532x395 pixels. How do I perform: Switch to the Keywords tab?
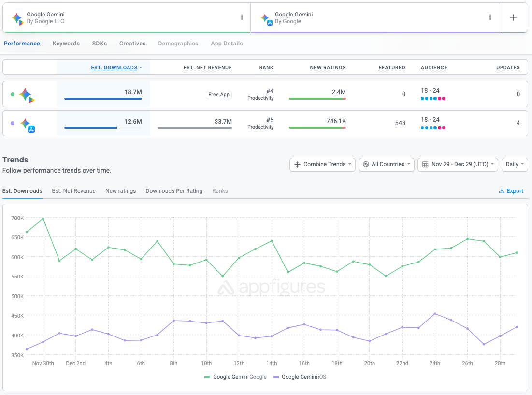66,44
